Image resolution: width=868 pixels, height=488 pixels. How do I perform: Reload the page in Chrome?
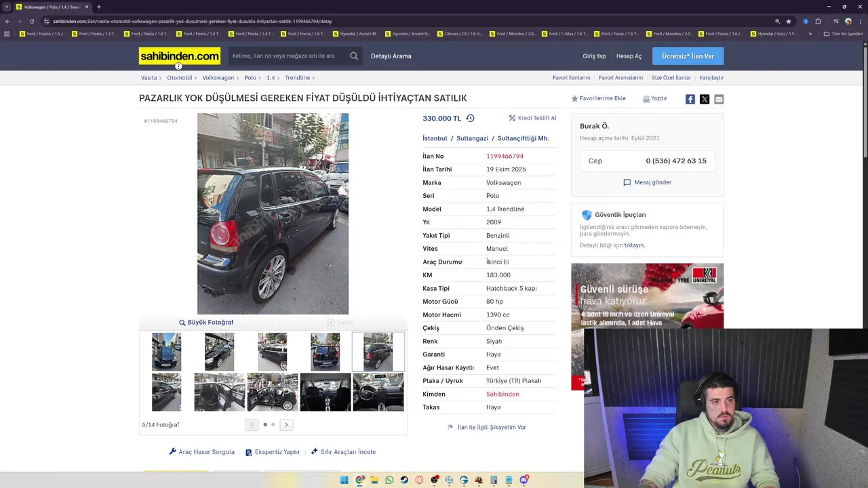tap(31, 21)
